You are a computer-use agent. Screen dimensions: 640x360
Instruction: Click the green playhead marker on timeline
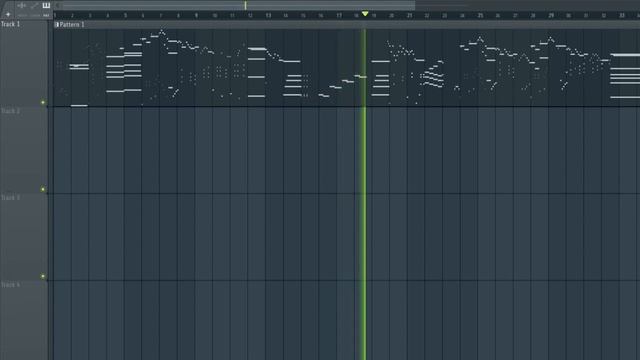tap(365, 14)
